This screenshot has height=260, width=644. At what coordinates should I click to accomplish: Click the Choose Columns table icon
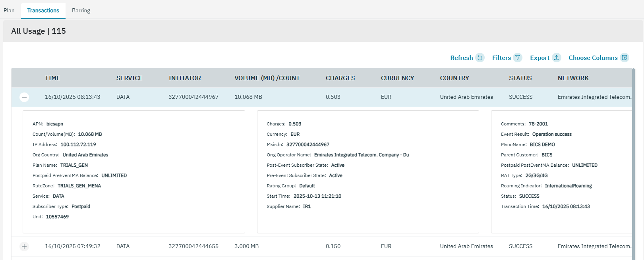click(x=625, y=58)
